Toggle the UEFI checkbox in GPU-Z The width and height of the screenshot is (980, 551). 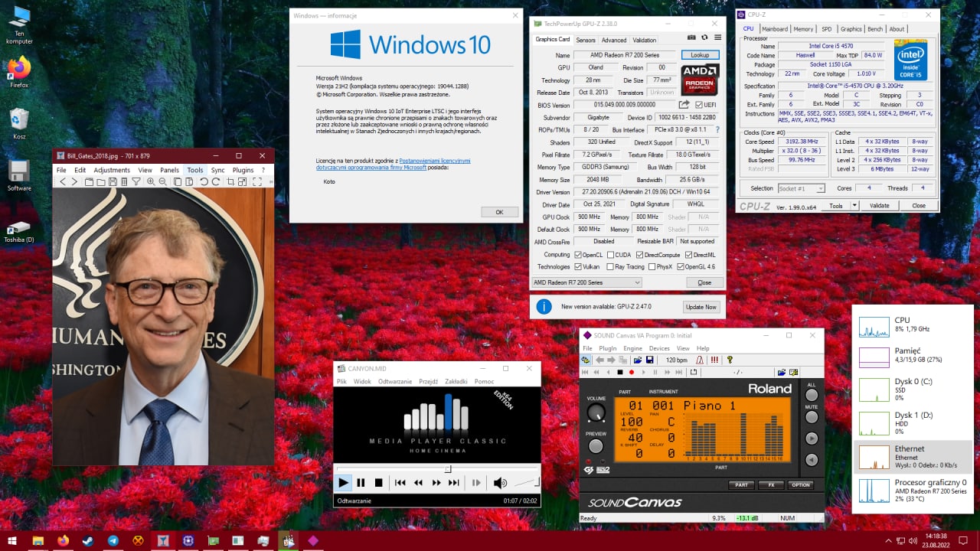[699, 105]
